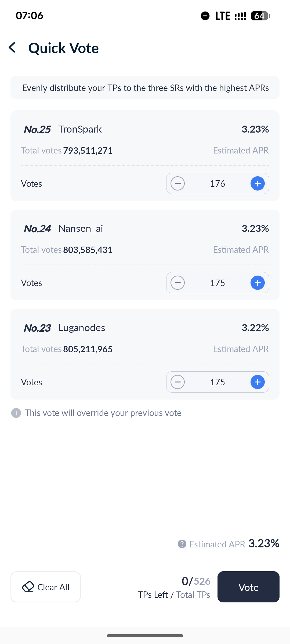Decrease Luganodes votes with minus icon
Image resolution: width=290 pixels, height=644 pixels.
177,382
